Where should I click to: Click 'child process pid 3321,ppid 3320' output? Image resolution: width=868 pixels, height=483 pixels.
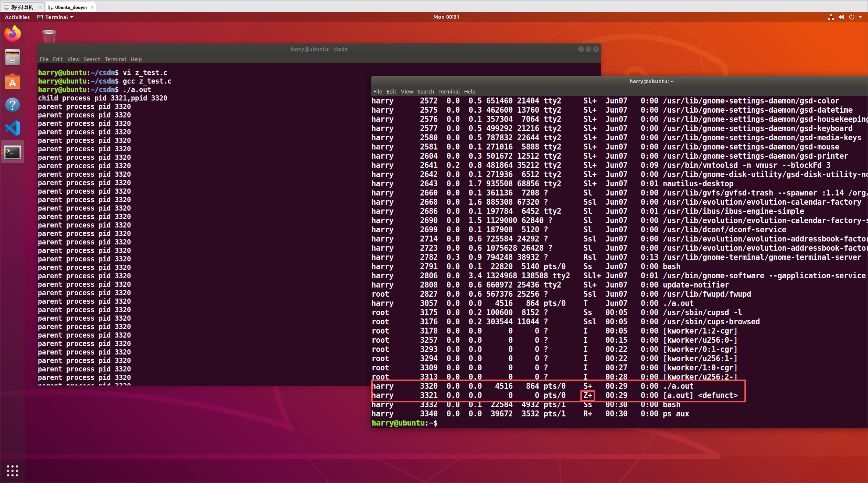pos(103,98)
